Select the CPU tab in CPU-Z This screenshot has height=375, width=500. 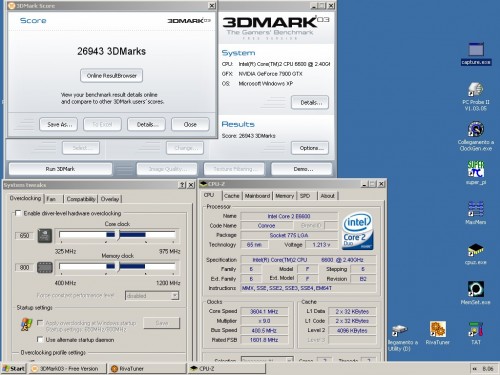point(210,195)
